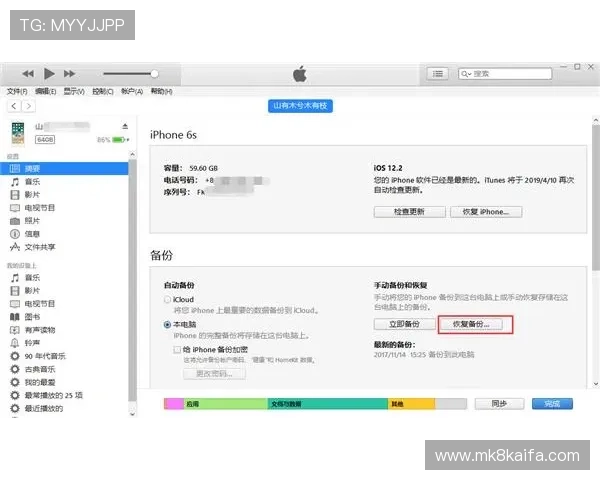Click the green 应用 storage segment

[x=226, y=403]
